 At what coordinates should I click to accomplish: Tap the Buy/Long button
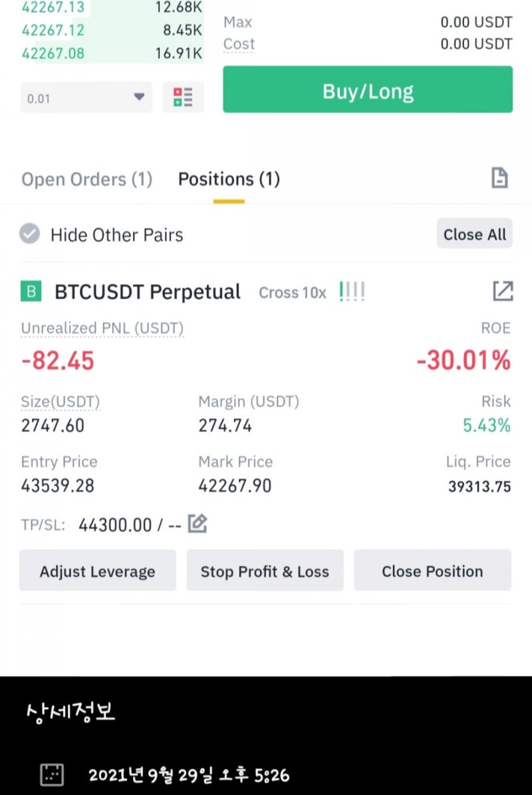tap(368, 89)
